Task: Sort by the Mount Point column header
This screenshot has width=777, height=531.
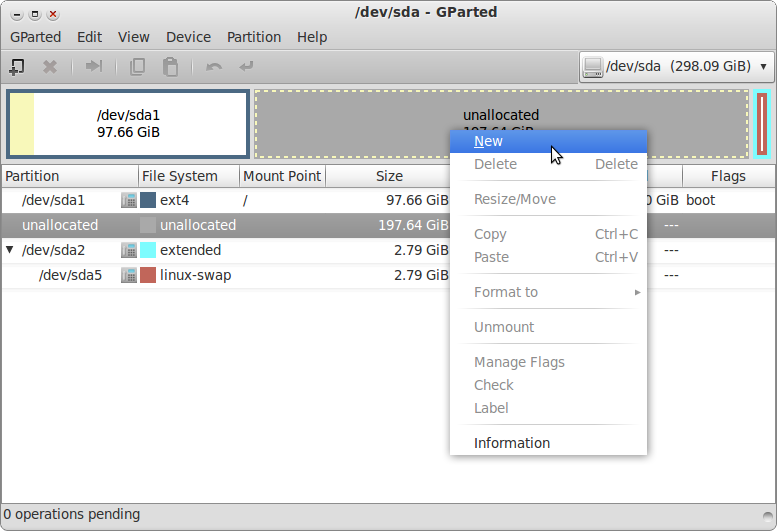Action: 282,176
